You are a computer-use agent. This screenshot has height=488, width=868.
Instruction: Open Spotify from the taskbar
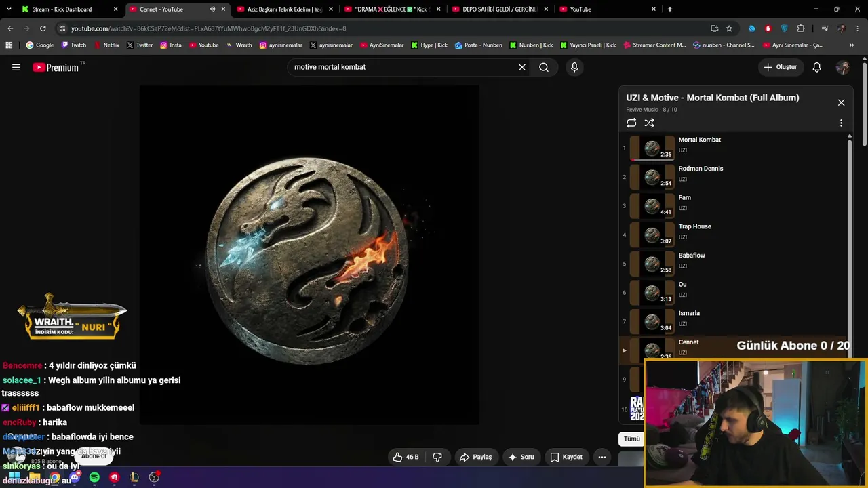point(94,477)
